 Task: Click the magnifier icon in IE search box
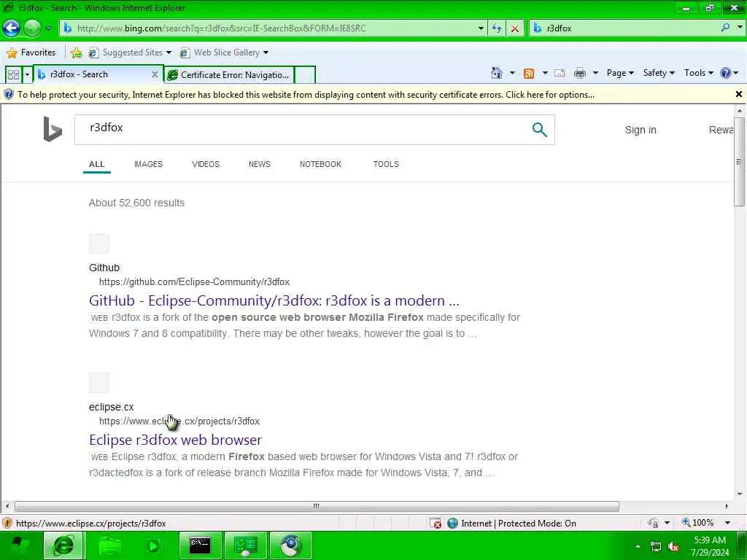(x=725, y=28)
